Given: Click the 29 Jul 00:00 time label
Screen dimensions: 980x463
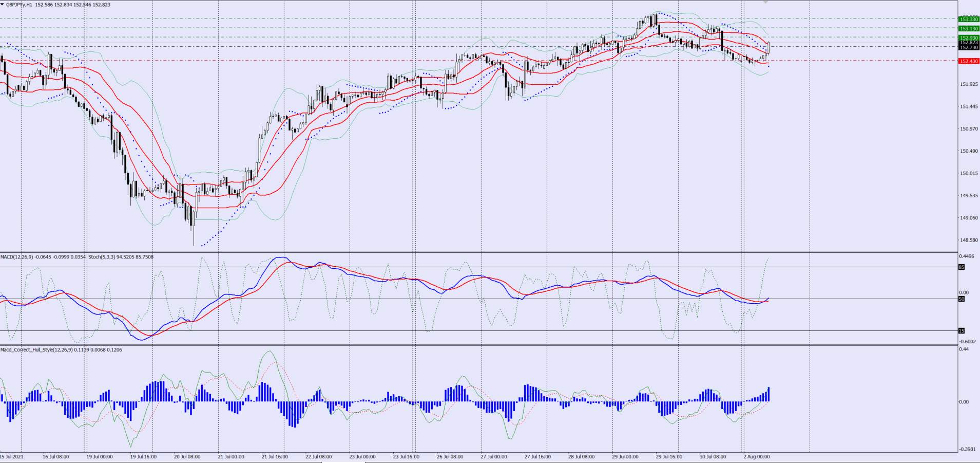Looking at the screenshot, I should 625,456.
